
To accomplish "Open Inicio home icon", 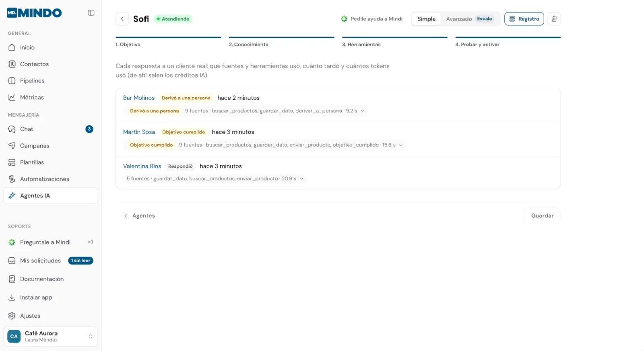I will pyautogui.click(x=12, y=47).
